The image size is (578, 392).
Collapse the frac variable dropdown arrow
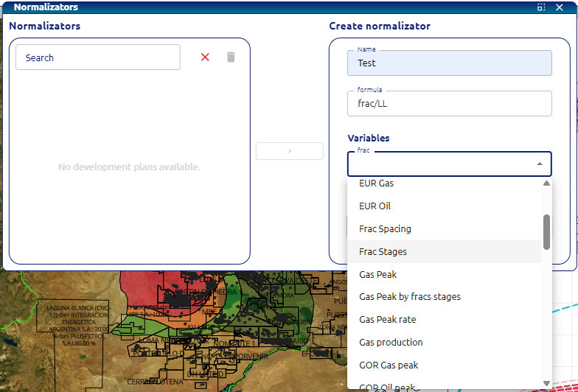(x=540, y=164)
